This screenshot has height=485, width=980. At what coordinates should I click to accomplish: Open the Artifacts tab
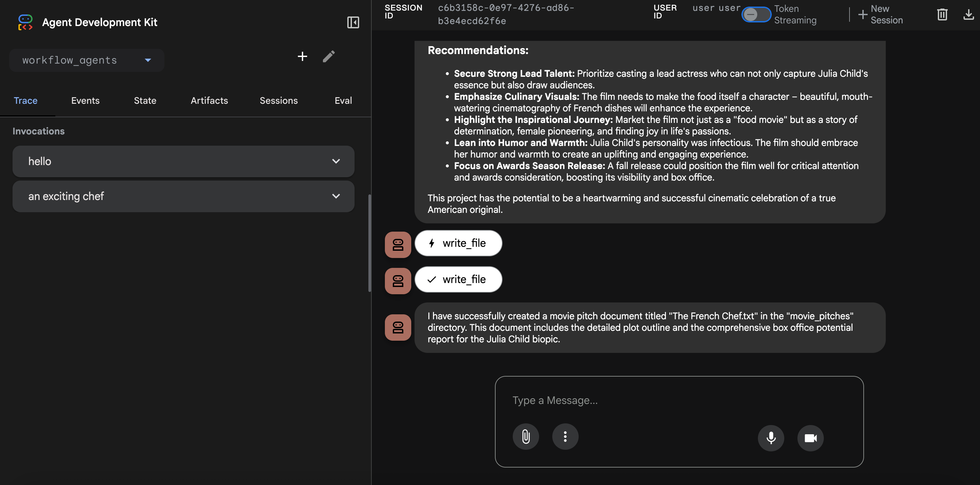pos(209,100)
